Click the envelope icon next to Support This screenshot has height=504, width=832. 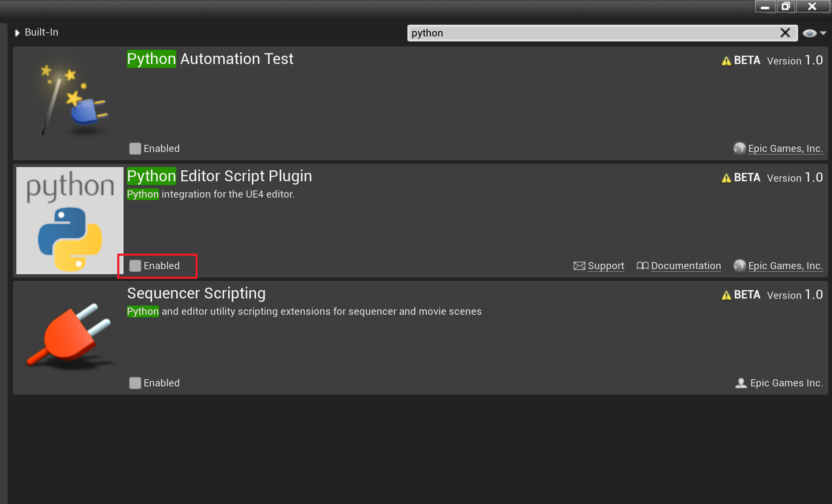point(579,266)
